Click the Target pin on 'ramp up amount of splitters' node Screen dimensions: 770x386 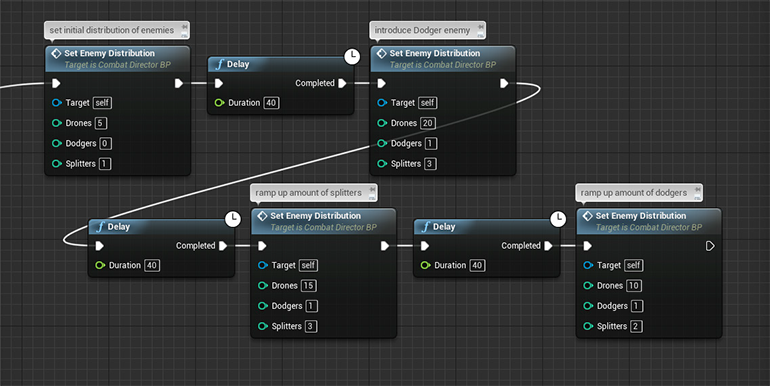(x=263, y=265)
